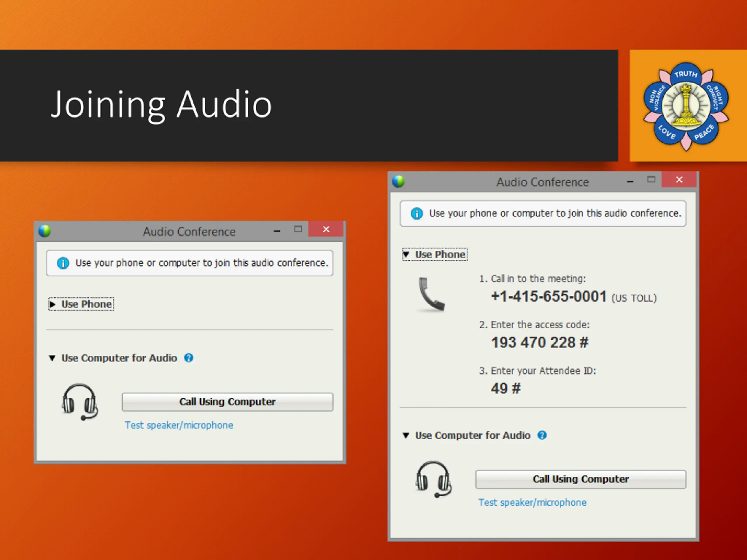This screenshot has height=560, width=747.
Task: Click headset icon in right Audio Conference window
Action: (x=434, y=479)
